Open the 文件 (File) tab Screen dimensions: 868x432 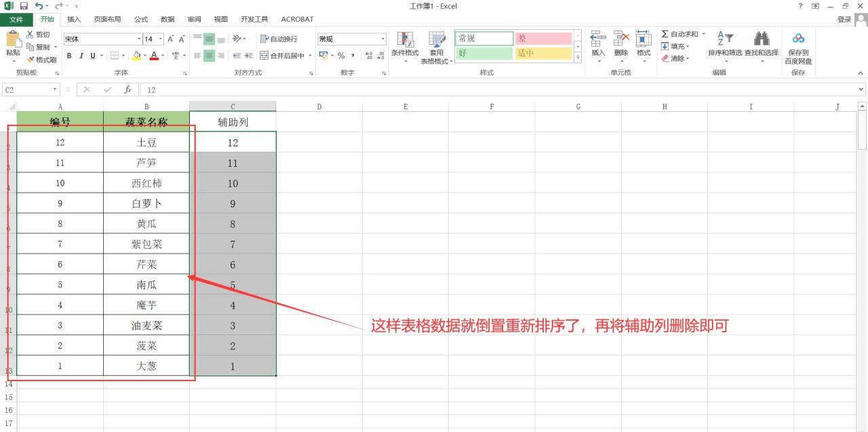click(x=15, y=19)
